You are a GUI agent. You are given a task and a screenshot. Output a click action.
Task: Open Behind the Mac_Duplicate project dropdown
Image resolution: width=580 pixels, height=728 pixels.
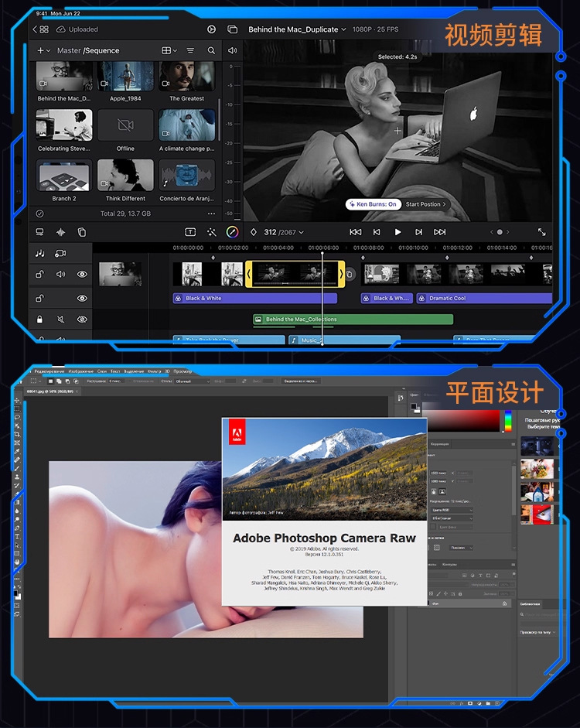[297, 29]
